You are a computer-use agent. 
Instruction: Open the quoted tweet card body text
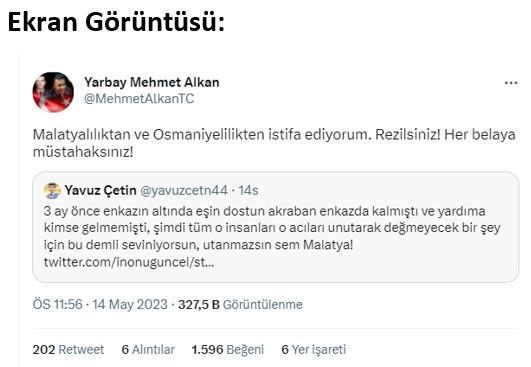272,228
